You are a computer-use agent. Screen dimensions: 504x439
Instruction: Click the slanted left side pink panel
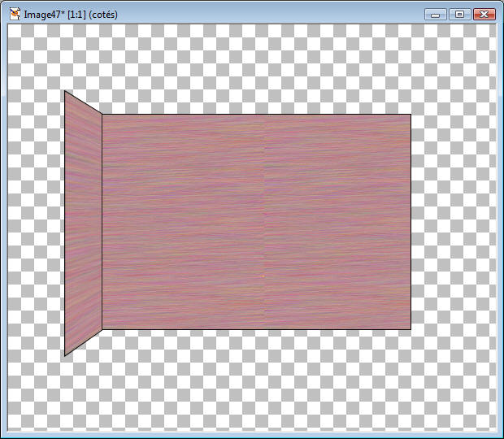(83, 224)
